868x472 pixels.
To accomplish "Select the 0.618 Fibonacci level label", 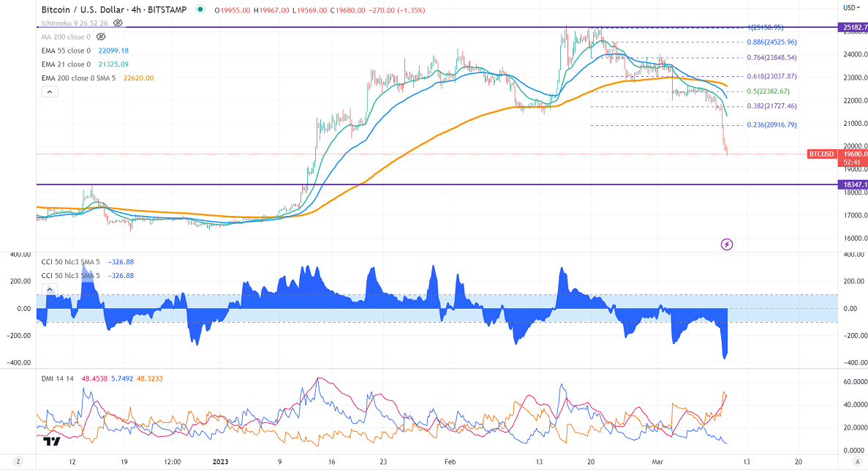I will [x=771, y=76].
